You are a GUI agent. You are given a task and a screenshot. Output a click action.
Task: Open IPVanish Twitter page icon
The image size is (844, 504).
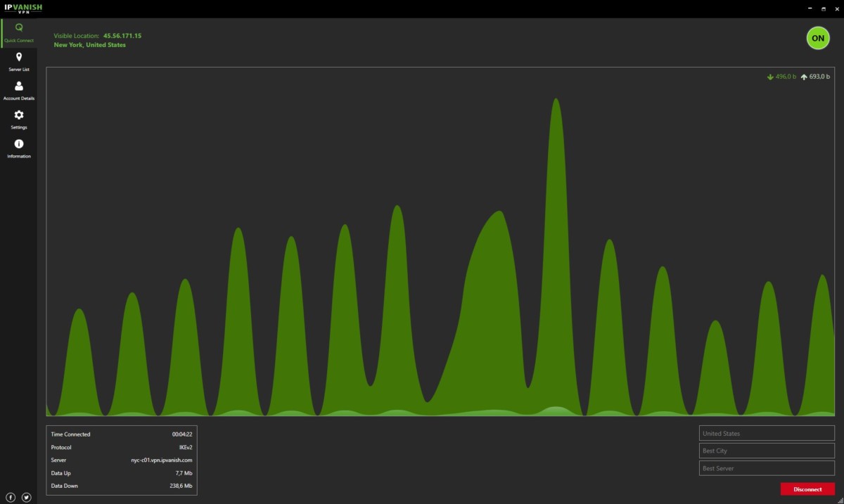27,497
